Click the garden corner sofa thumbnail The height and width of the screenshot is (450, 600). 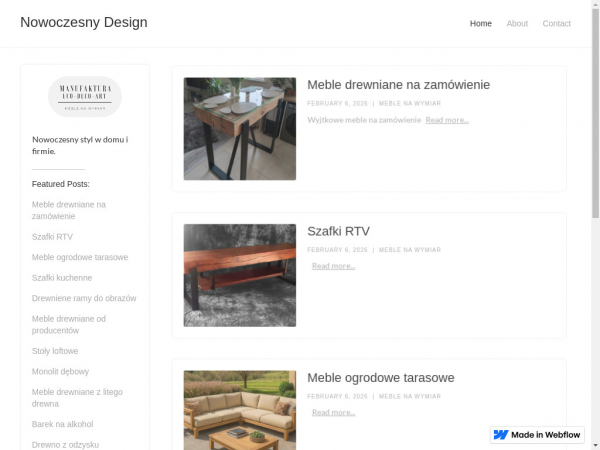coord(240,410)
